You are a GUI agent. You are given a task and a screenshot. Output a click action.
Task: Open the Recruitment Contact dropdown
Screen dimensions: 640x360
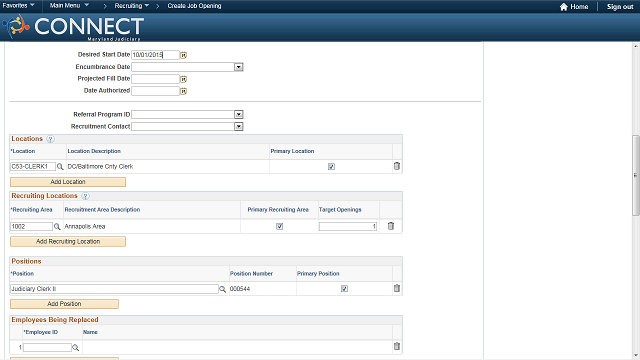pyautogui.click(x=239, y=127)
